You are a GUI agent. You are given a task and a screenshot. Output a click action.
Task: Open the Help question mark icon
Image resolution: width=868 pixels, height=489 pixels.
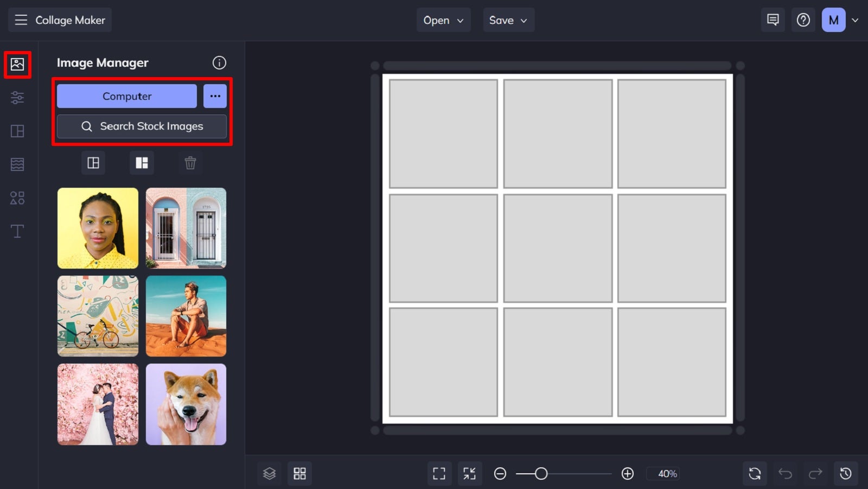click(803, 20)
